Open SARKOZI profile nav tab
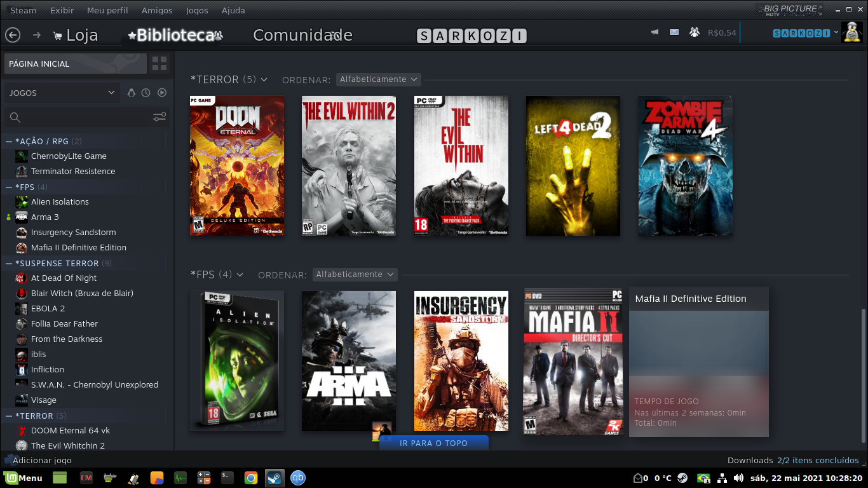The width and height of the screenshot is (868, 488). tap(471, 36)
